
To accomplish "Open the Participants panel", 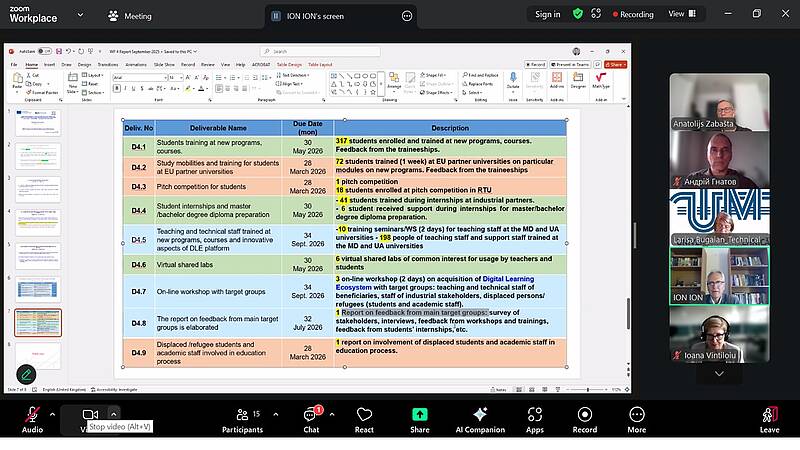I will pos(242,415).
